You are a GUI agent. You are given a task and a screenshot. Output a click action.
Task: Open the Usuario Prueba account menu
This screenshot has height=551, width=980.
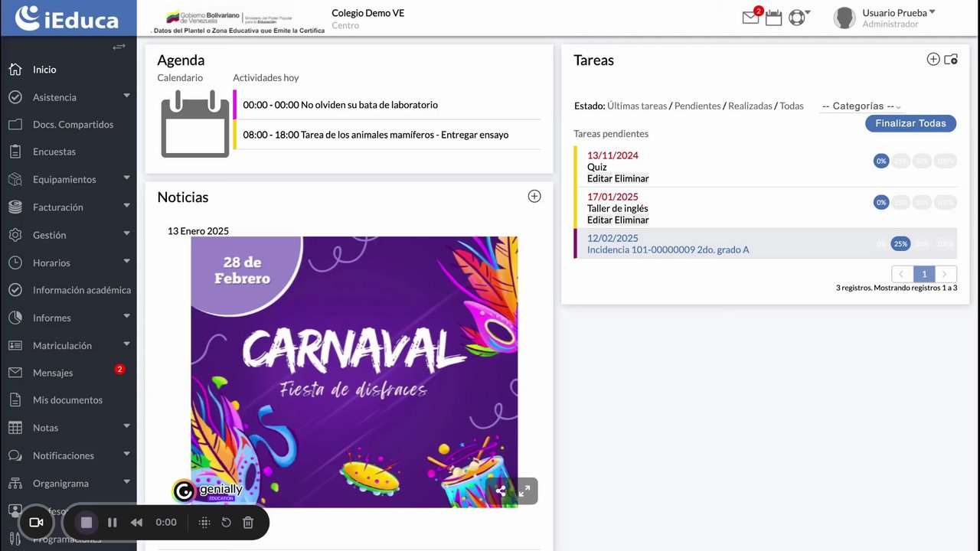(x=899, y=13)
